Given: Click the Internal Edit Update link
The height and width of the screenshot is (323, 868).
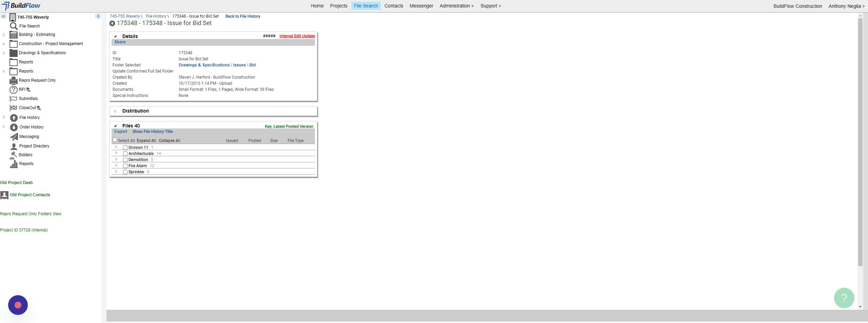Looking at the screenshot, I should (297, 36).
